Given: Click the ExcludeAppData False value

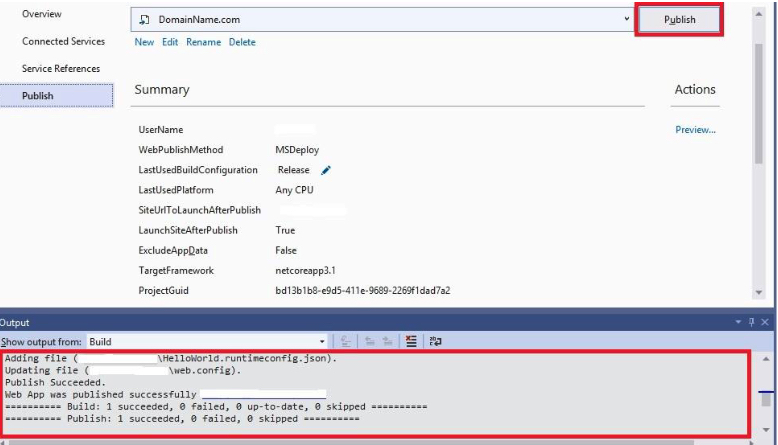Looking at the screenshot, I should click(x=286, y=251).
